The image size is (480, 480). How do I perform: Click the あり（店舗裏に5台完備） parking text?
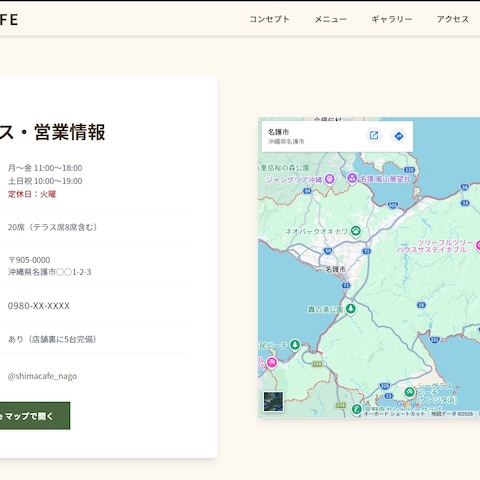[x=52, y=339]
